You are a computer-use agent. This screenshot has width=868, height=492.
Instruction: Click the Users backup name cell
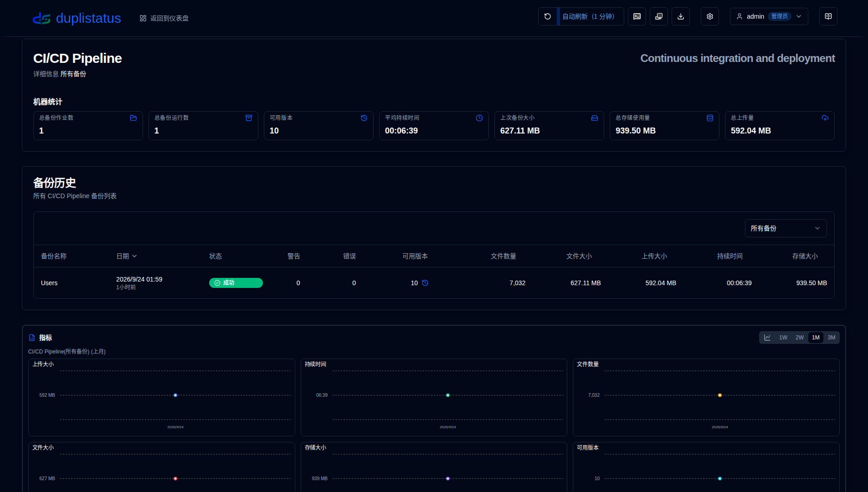point(49,283)
